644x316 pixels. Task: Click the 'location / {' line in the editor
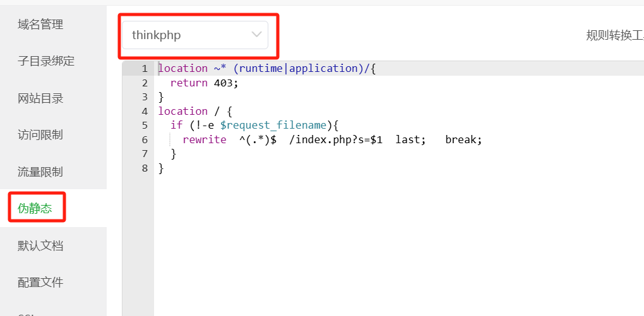click(194, 111)
